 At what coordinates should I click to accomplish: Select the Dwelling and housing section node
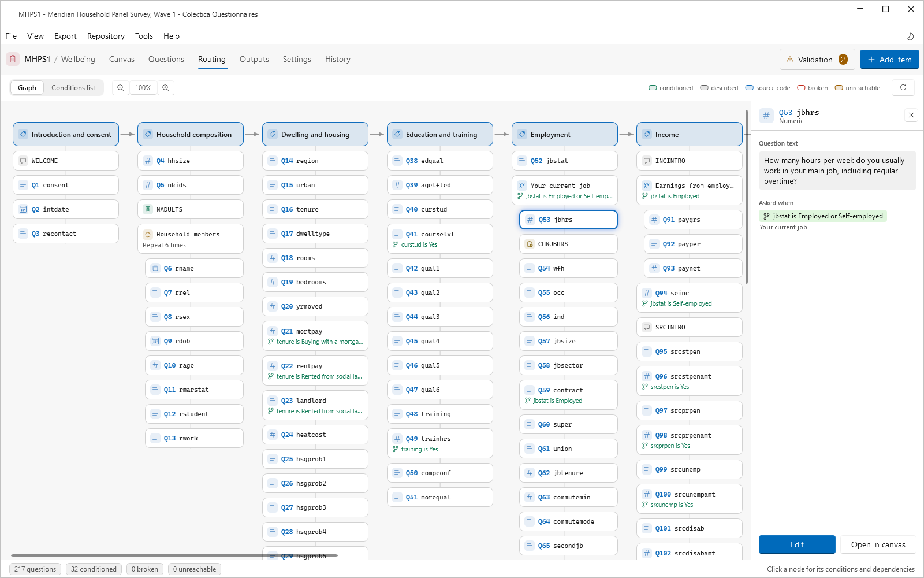coord(315,134)
